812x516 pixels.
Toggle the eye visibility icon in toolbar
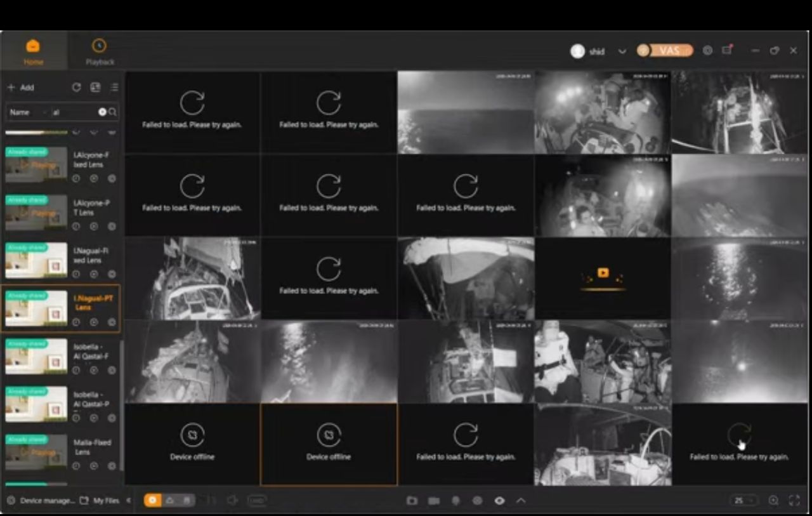[x=499, y=501]
